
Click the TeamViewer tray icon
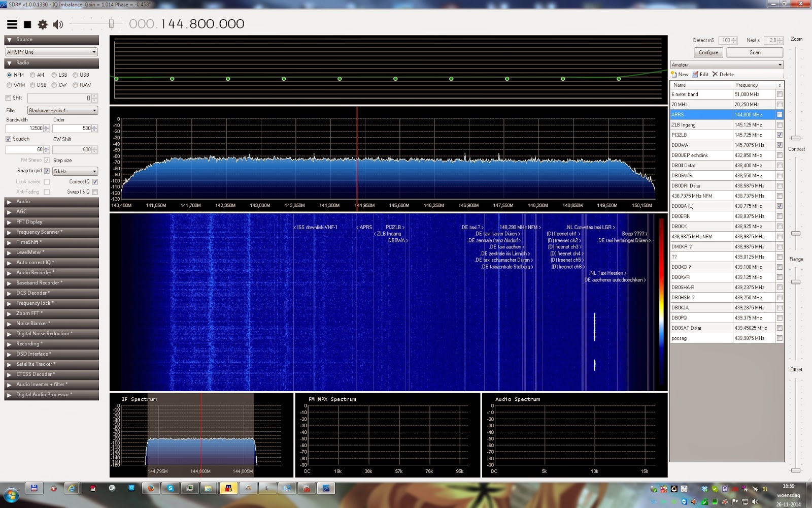point(684,501)
